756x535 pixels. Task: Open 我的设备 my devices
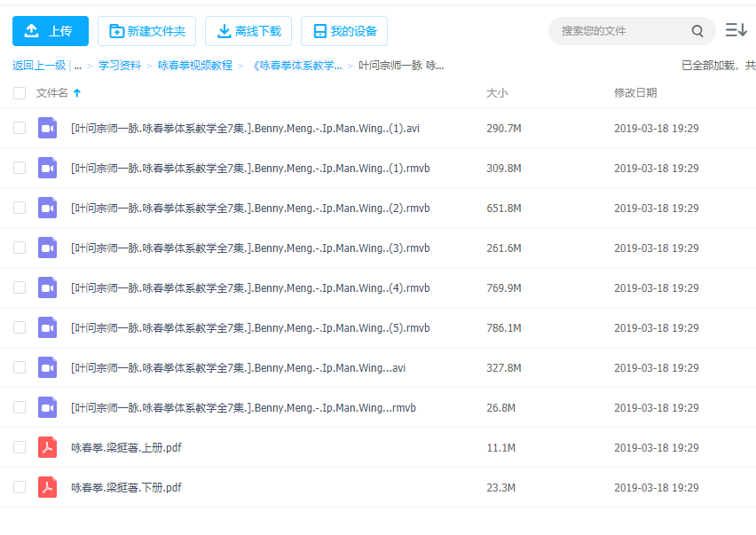point(344,31)
